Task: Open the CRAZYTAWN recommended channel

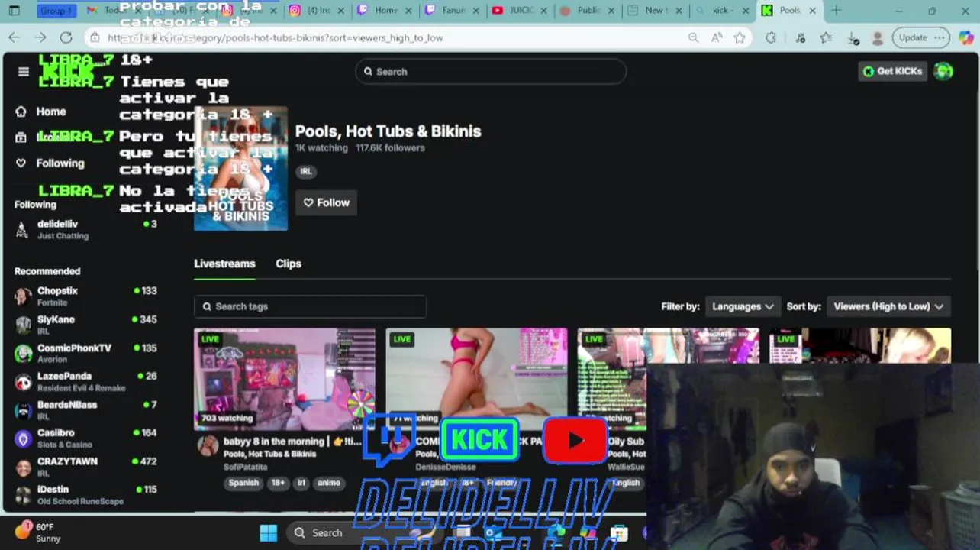Action: tap(85, 466)
